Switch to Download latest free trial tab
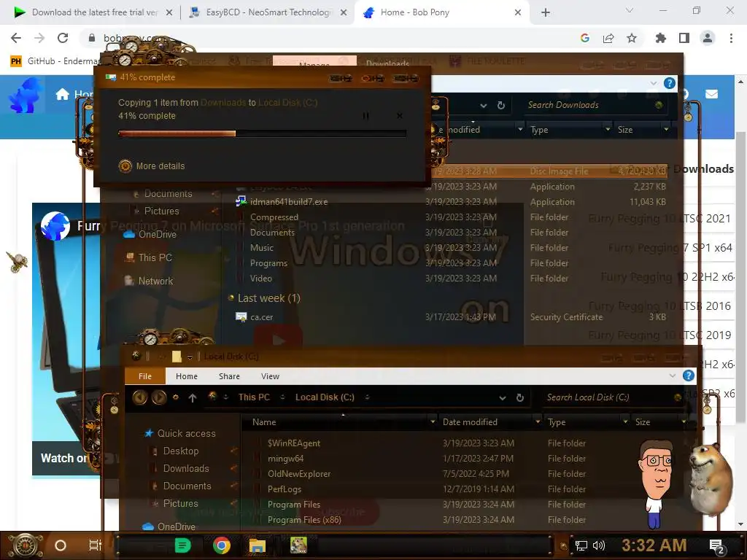Screen dimensions: 747x560 [91, 12]
